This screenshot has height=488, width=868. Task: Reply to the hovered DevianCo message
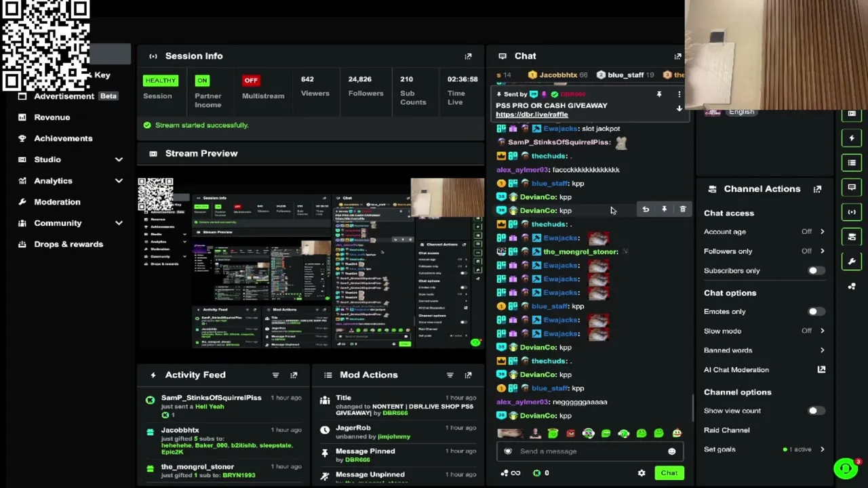[646, 210]
